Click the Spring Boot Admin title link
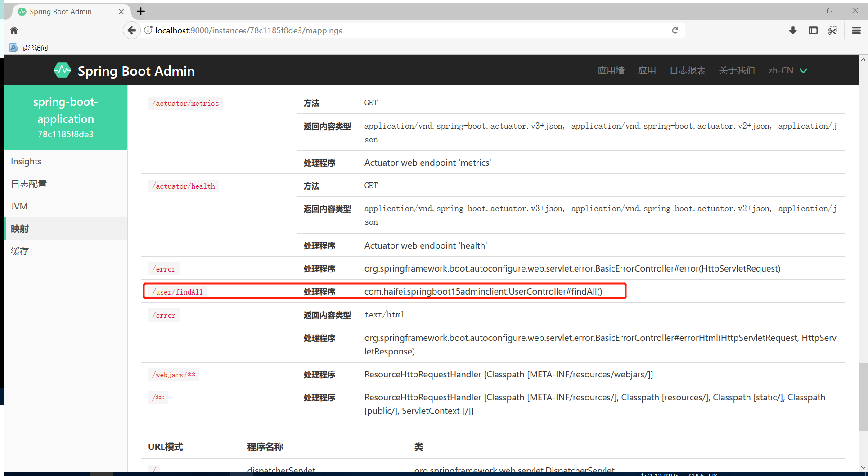868x476 pixels. [136, 71]
